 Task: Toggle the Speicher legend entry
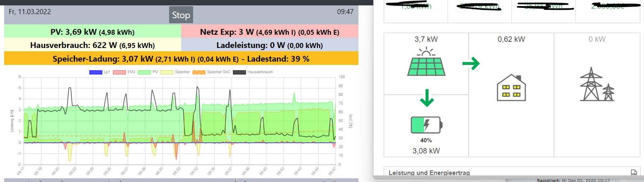(x=175, y=72)
